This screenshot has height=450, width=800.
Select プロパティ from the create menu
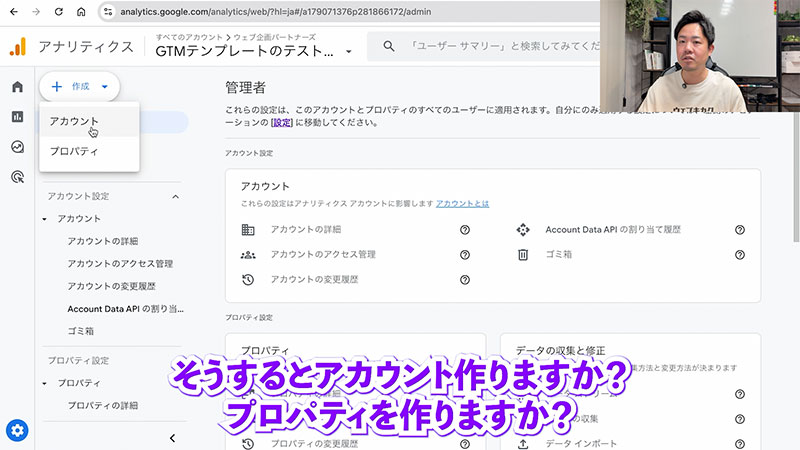coord(89,151)
